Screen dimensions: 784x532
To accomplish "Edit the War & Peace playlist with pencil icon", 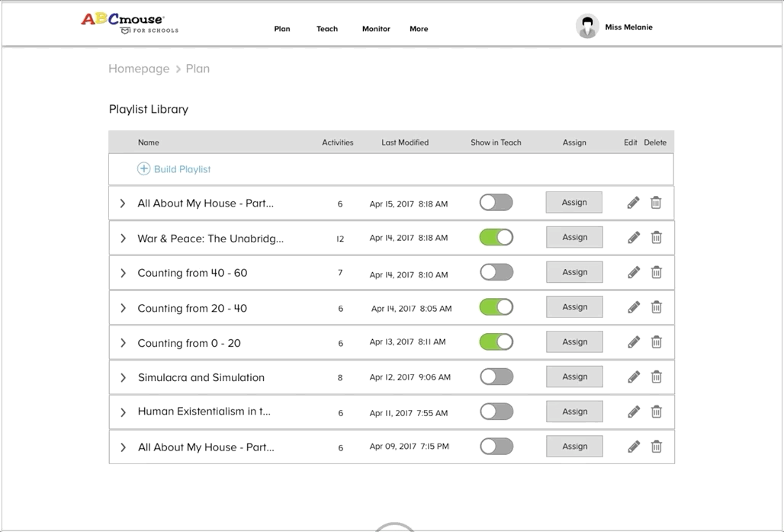I will 634,237.
